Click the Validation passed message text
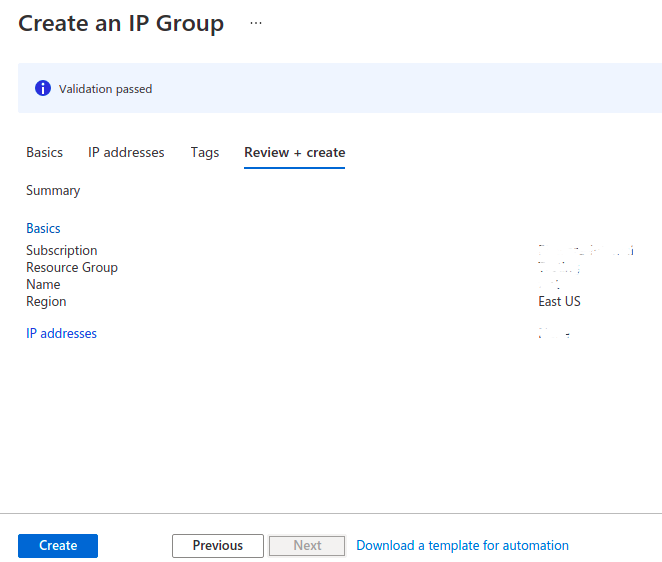The width and height of the screenshot is (662, 562). click(105, 89)
